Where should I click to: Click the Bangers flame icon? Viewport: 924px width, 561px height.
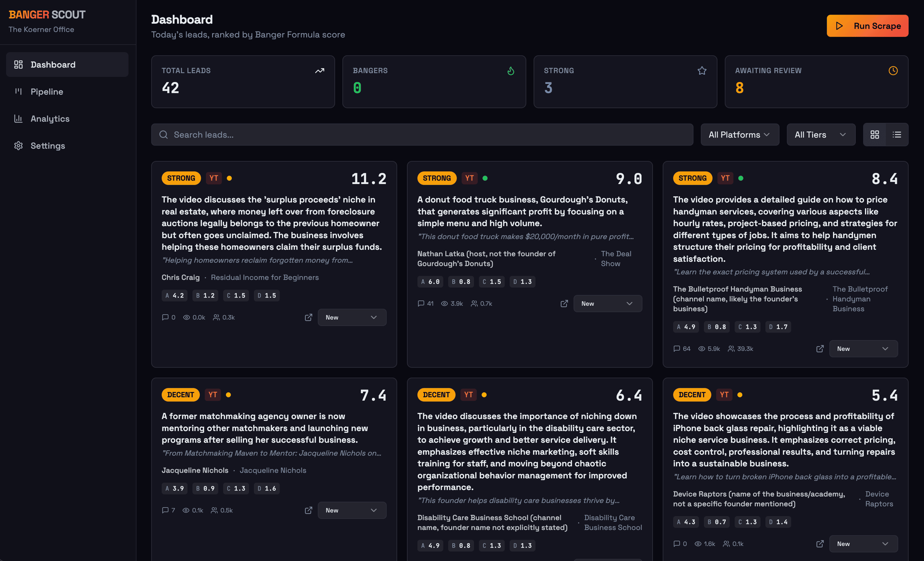511,71
